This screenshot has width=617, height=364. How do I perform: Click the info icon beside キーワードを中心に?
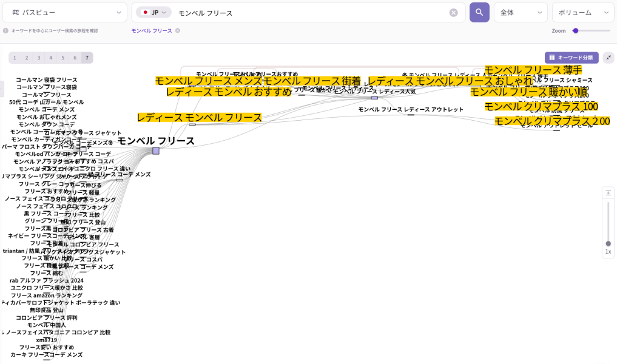[5, 31]
